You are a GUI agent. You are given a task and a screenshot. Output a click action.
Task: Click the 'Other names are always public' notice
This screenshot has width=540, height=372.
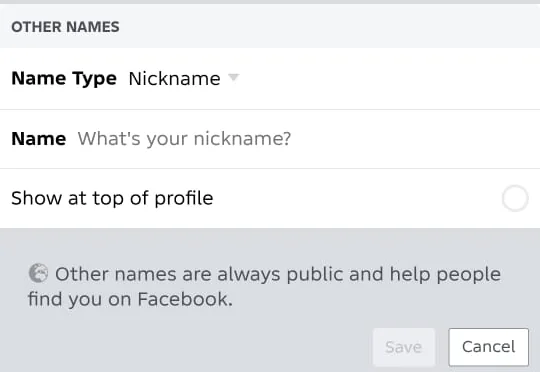[264, 286]
